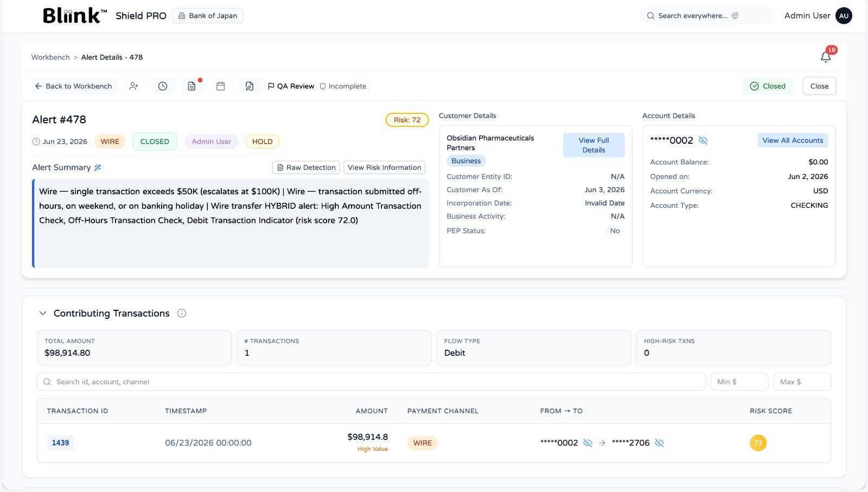Screen dimensions: 868x492
Task: Click the FLOW TYPE Debit card
Action: [534, 348]
